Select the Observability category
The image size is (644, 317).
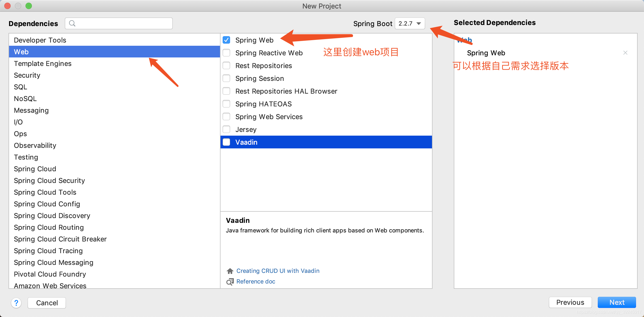115,145
